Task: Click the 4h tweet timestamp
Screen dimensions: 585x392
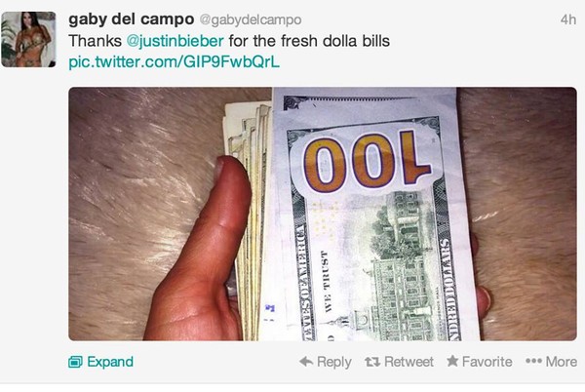Action: pos(568,20)
